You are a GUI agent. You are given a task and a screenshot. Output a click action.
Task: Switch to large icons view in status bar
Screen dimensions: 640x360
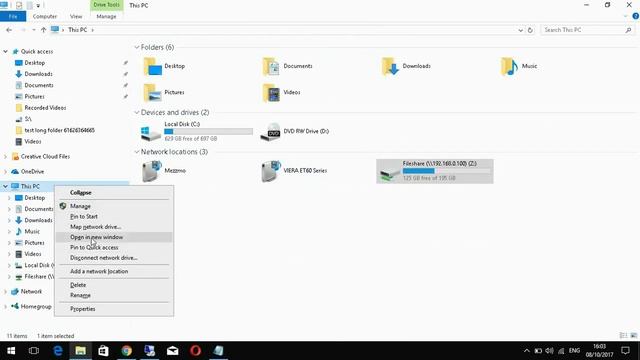tap(634, 336)
